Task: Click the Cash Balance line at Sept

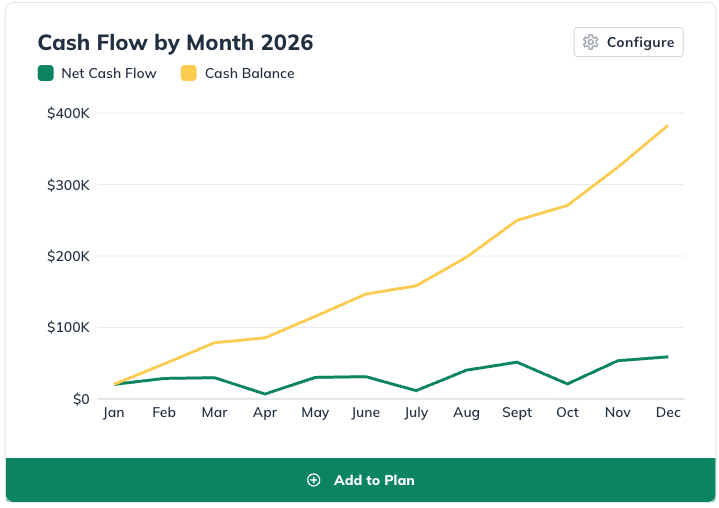Action: (517, 220)
